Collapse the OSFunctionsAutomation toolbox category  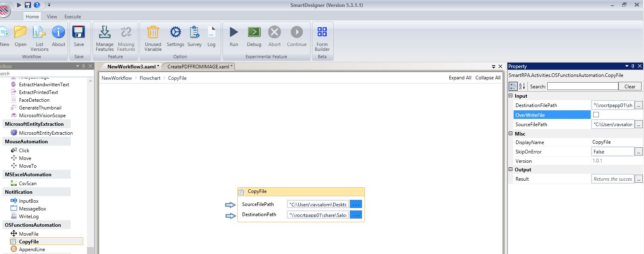tap(33, 225)
